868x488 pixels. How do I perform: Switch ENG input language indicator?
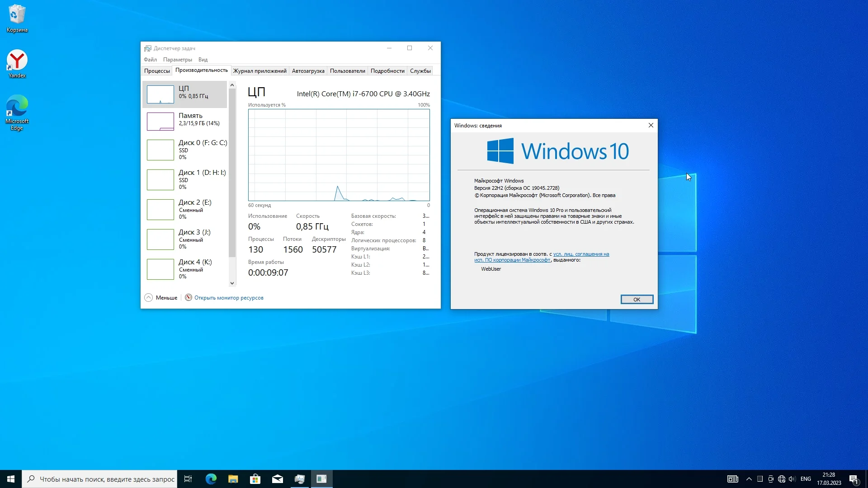806,479
